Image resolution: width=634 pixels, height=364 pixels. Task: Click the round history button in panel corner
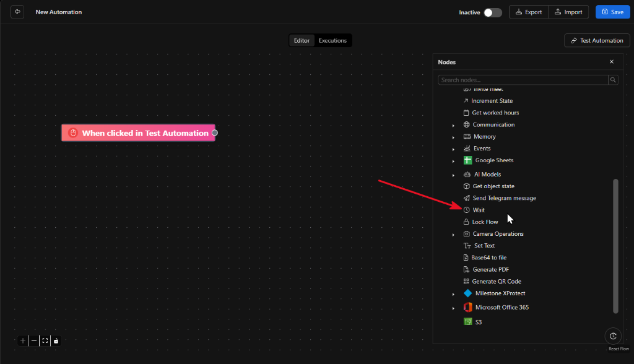pos(613,336)
